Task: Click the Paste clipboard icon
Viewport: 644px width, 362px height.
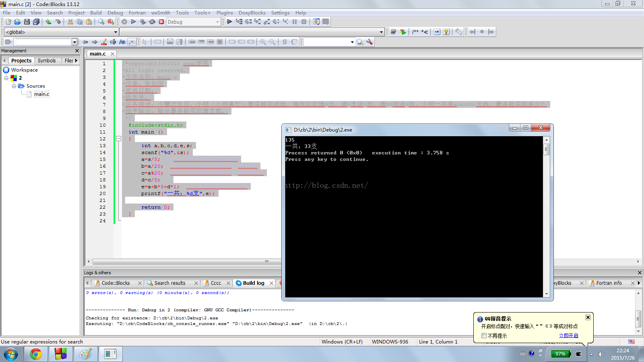Action: 89,22
